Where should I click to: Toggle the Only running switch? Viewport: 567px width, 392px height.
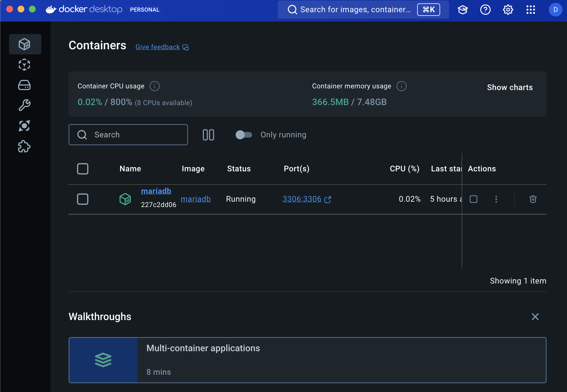(x=244, y=135)
